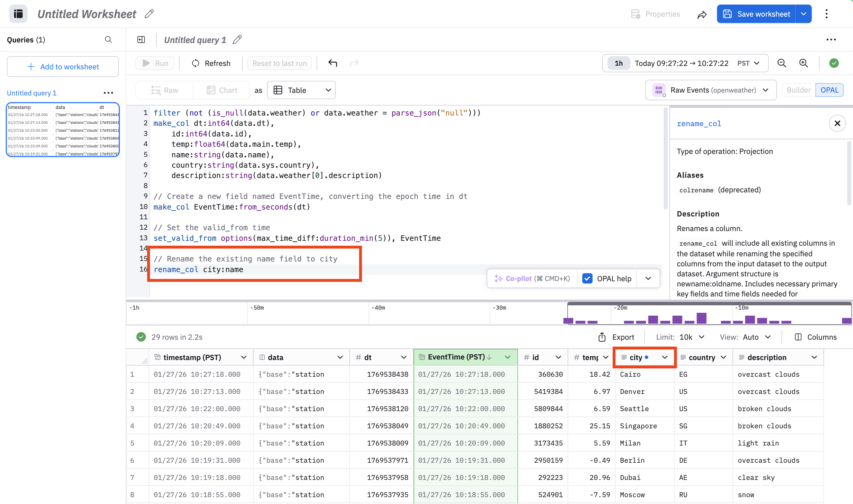The width and height of the screenshot is (853, 504).
Task: Click the pencil icon next to Untitled Worksheet
Action: pos(149,14)
